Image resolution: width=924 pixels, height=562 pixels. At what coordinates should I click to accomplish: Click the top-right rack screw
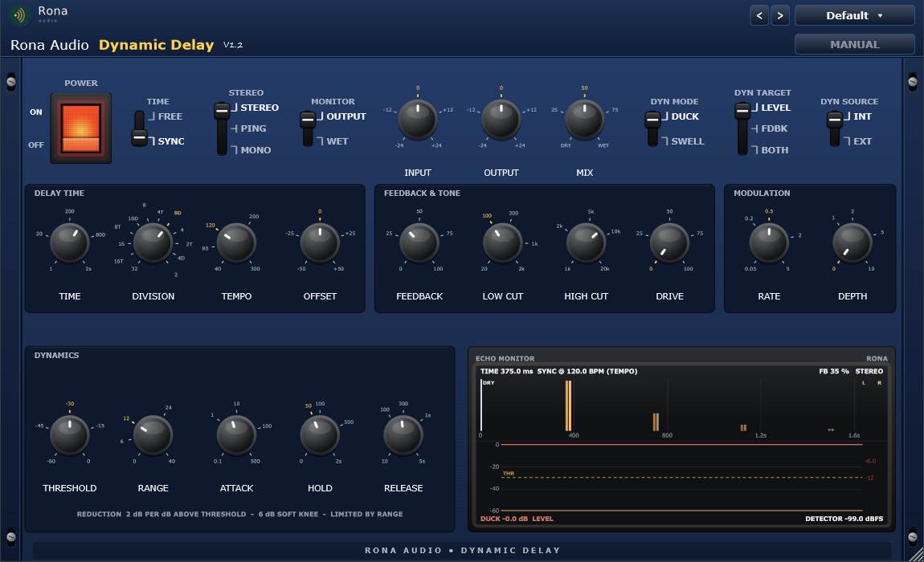pos(913,82)
